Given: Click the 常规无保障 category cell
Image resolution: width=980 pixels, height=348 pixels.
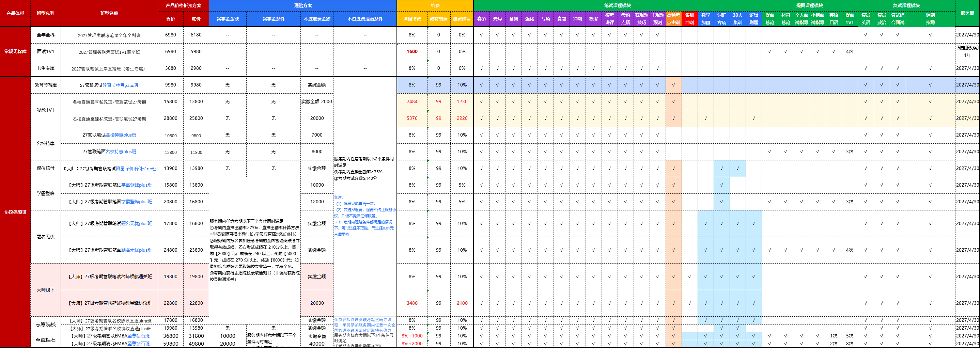Looking at the screenshot, I should (15, 51).
